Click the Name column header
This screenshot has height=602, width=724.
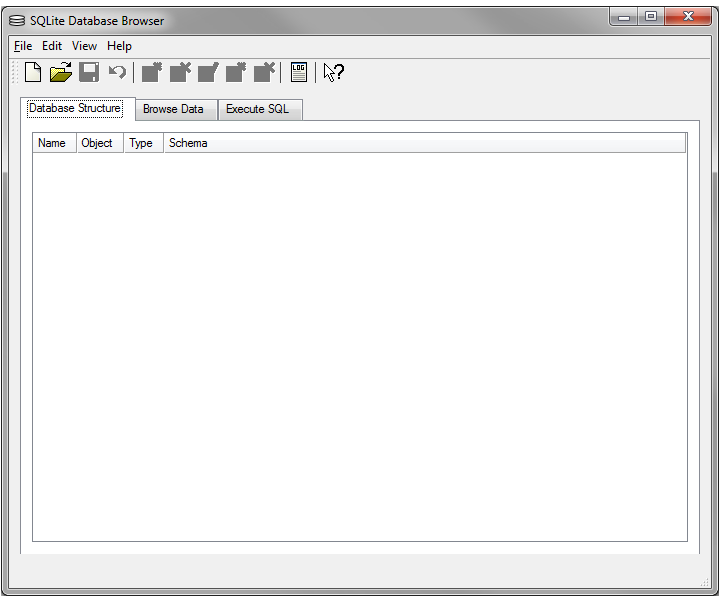pos(54,143)
